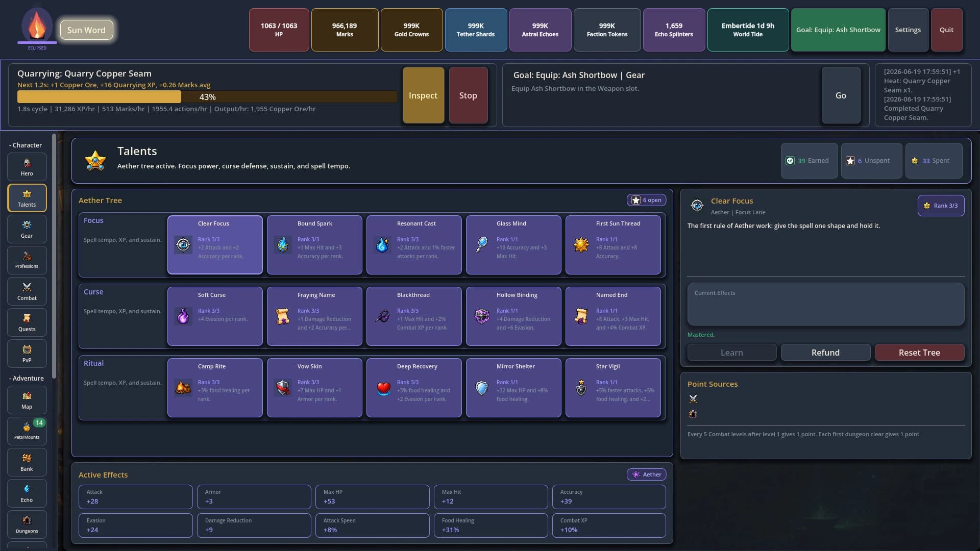Open the Map sidebar tab
Viewport: 980px width, 551px height.
(27, 400)
